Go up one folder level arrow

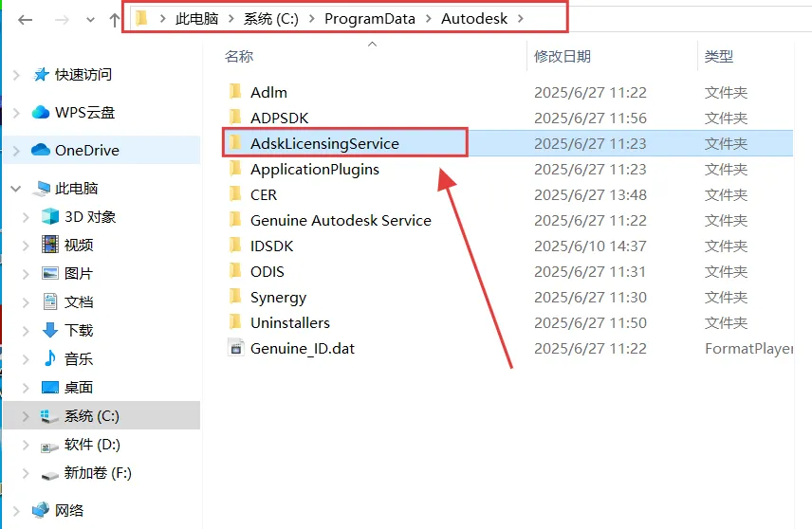coord(115,20)
